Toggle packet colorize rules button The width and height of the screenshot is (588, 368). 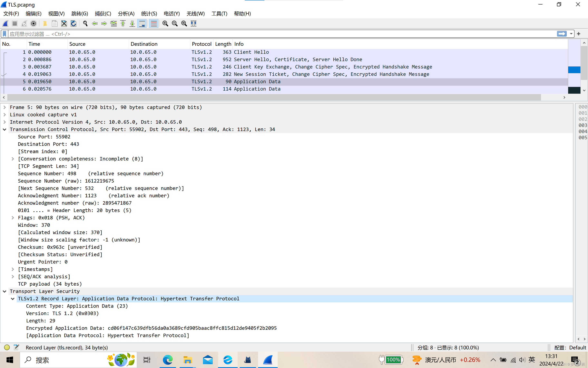(x=154, y=24)
